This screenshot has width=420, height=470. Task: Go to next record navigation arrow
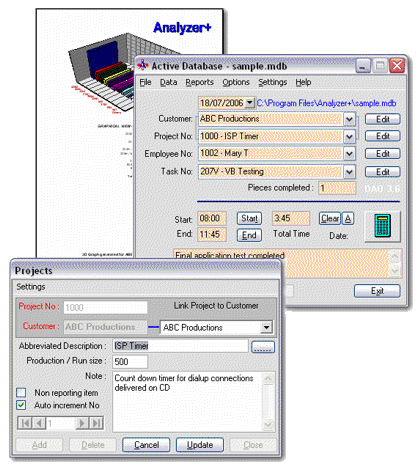[x=82, y=423]
